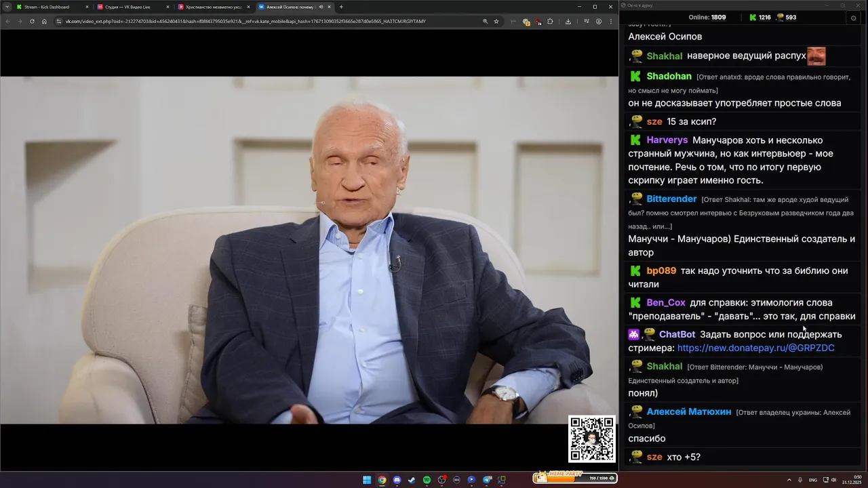
Task: Close the Христианство незаметно tab
Action: pos(248,7)
